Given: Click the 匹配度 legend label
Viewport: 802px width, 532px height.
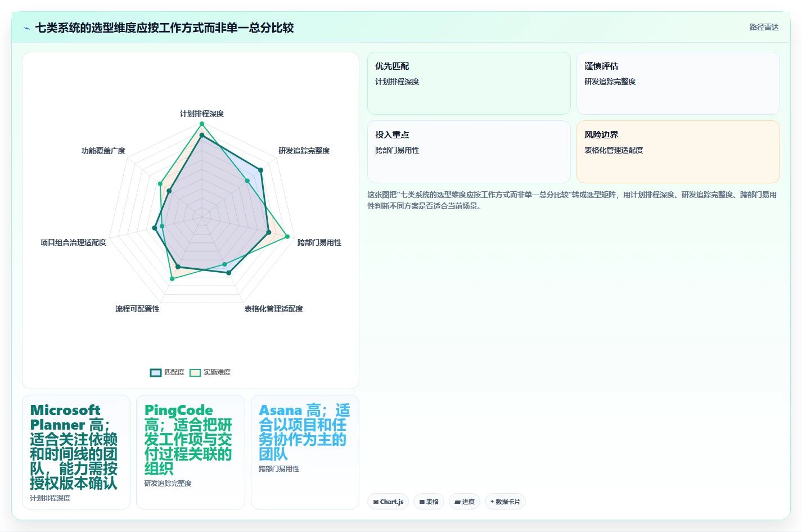Looking at the screenshot, I should click(174, 372).
